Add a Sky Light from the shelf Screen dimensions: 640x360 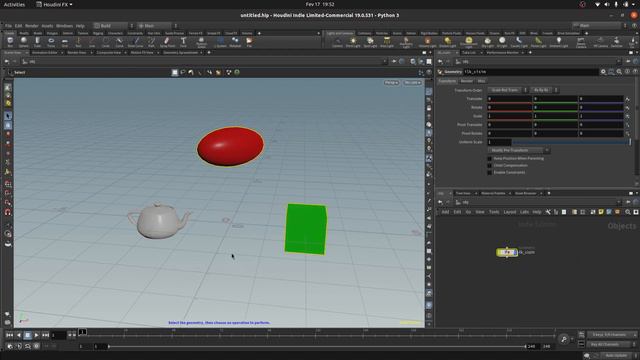click(487, 41)
